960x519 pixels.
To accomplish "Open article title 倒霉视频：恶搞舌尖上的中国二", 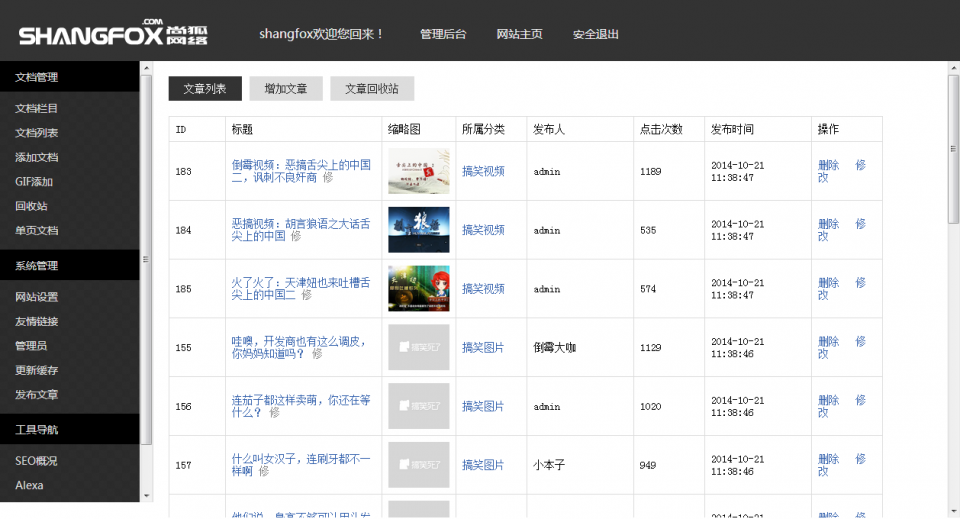I will (301, 171).
